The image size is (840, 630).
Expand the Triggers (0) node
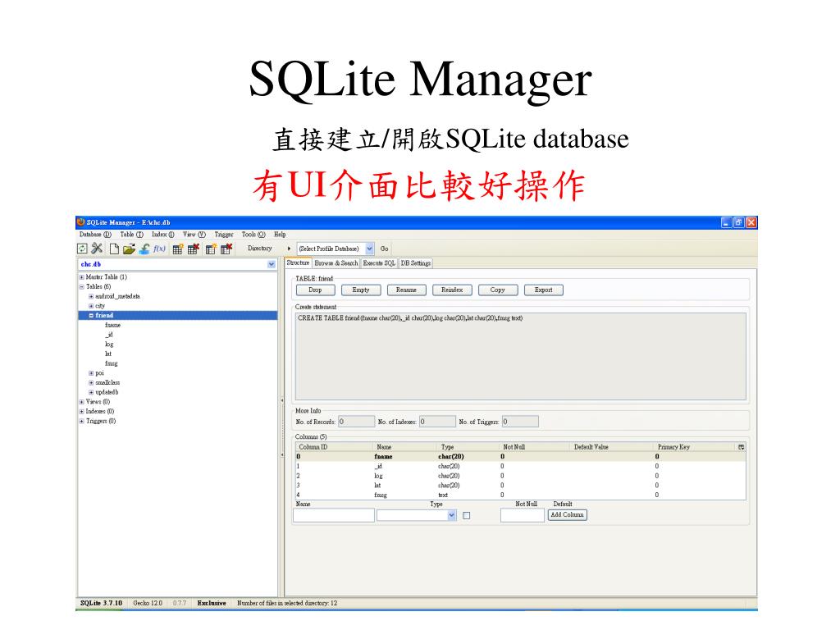[x=82, y=422]
